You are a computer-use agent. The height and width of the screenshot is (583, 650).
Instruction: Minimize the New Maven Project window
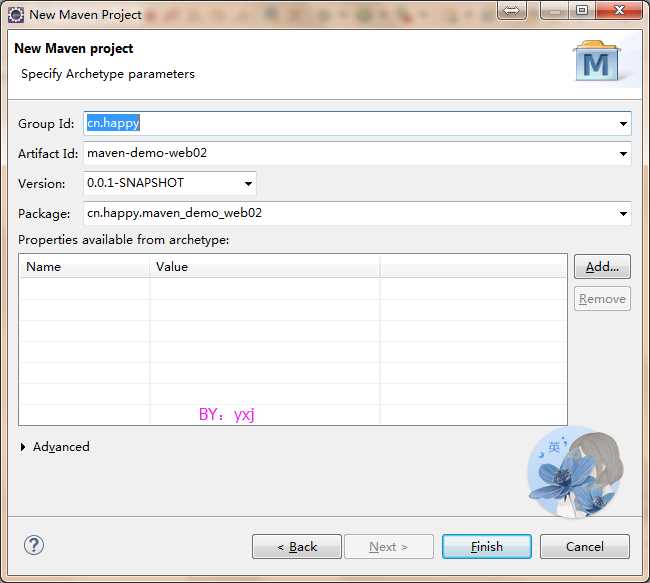tap(555, 10)
